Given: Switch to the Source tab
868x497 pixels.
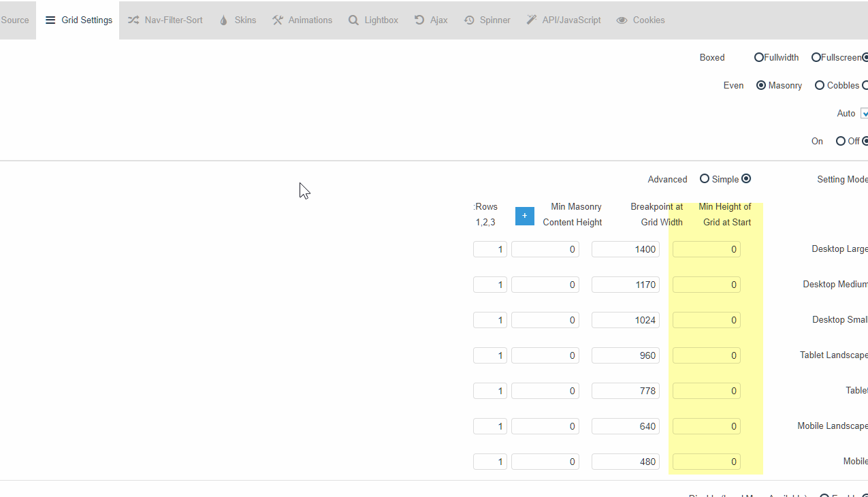Looking at the screenshot, I should click(x=15, y=20).
